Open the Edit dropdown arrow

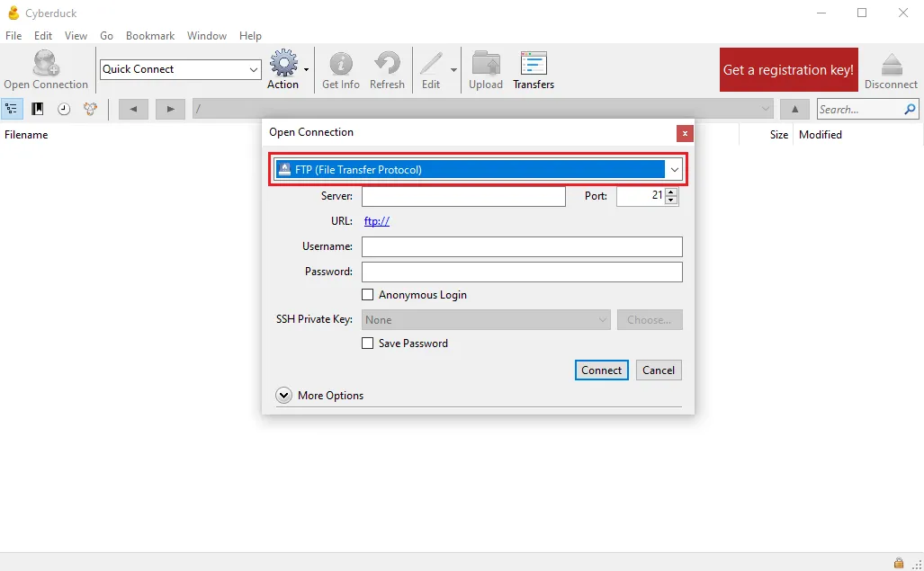point(453,69)
